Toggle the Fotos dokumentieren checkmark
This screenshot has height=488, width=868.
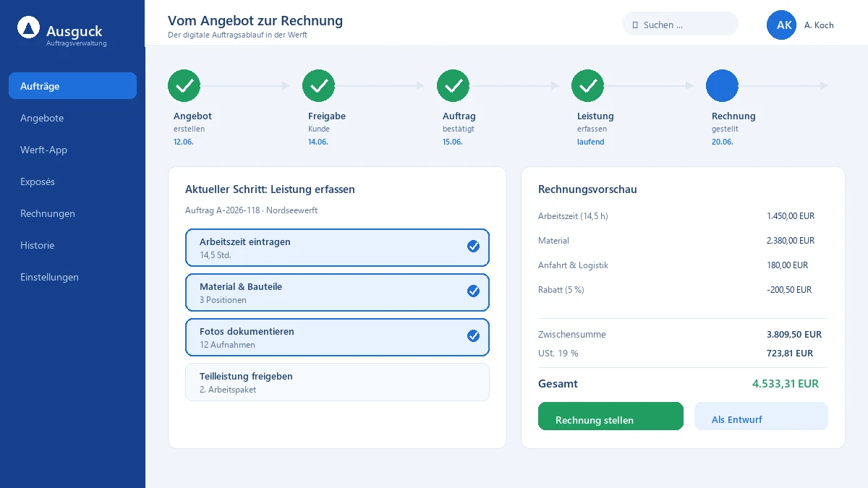pyautogui.click(x=473, y=336)
